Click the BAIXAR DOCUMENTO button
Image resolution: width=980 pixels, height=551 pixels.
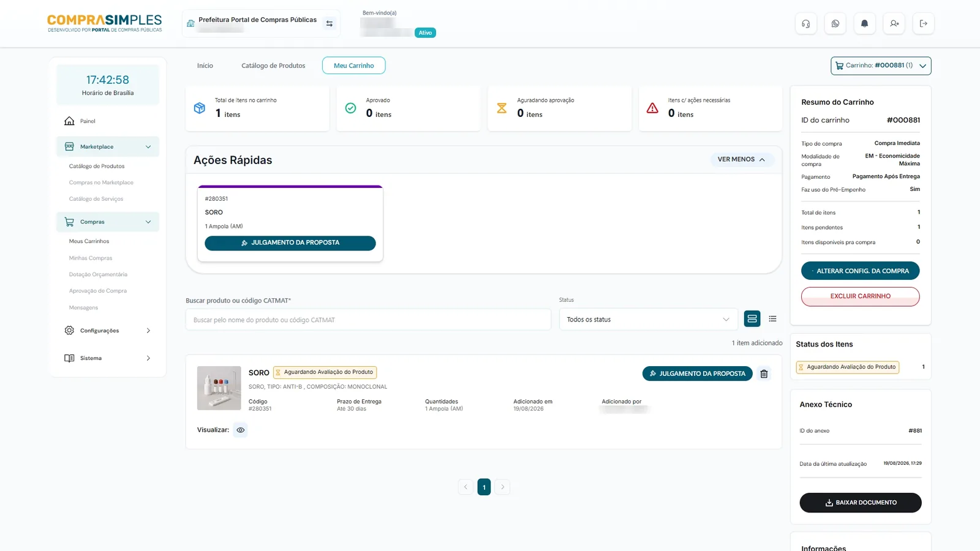[860, 503]
